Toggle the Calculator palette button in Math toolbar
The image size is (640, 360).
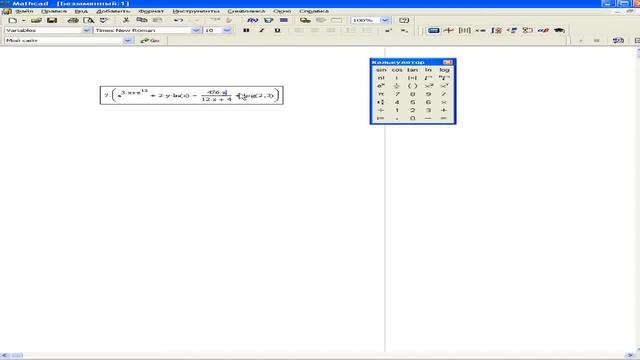click(x=433, y=30)
